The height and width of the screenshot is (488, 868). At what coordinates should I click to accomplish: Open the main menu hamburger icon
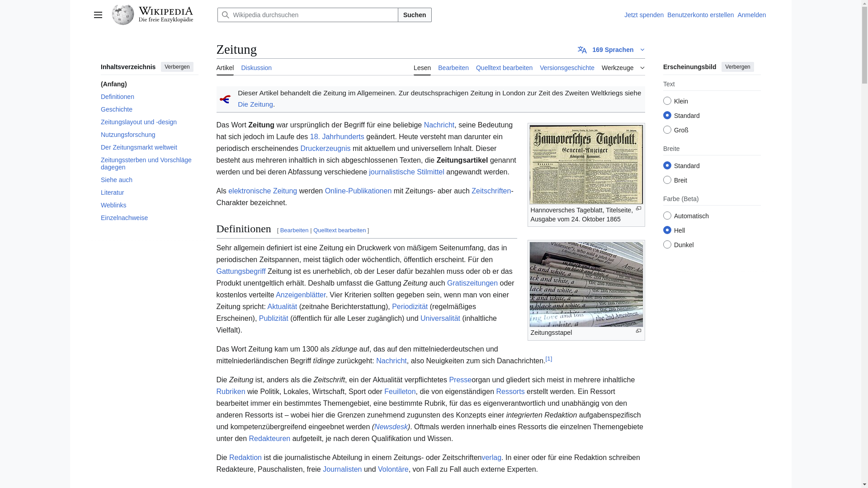(x=98, y=15)
